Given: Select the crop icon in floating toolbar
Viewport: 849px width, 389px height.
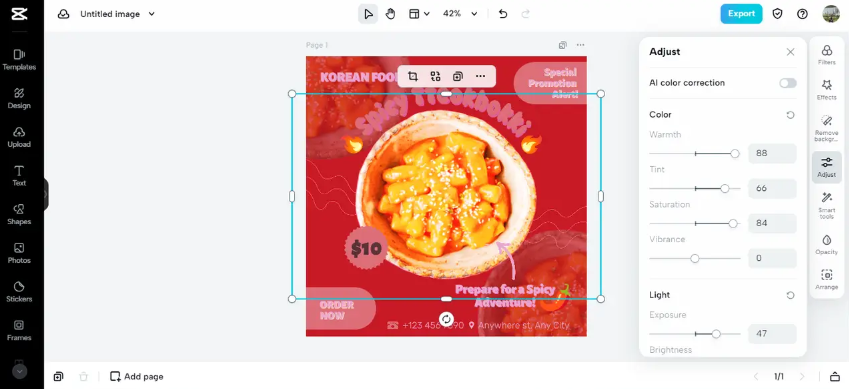Looking at the screenshot, I should pos(413,76).
